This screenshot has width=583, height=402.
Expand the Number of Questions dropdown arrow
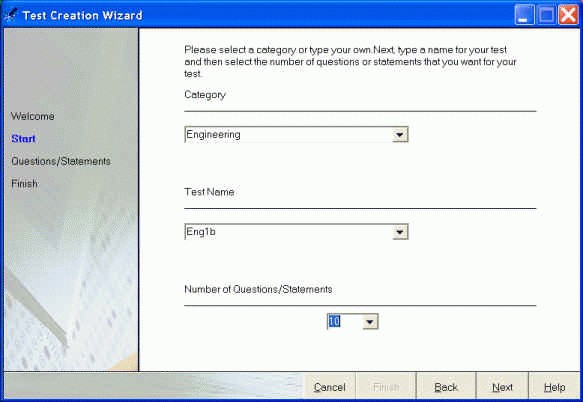point(370,322)
